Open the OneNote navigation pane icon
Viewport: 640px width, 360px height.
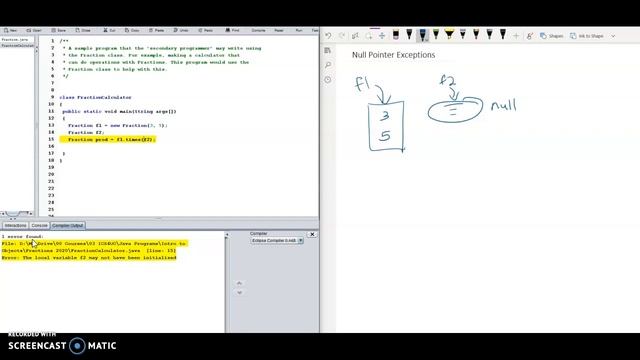(328, 51)
